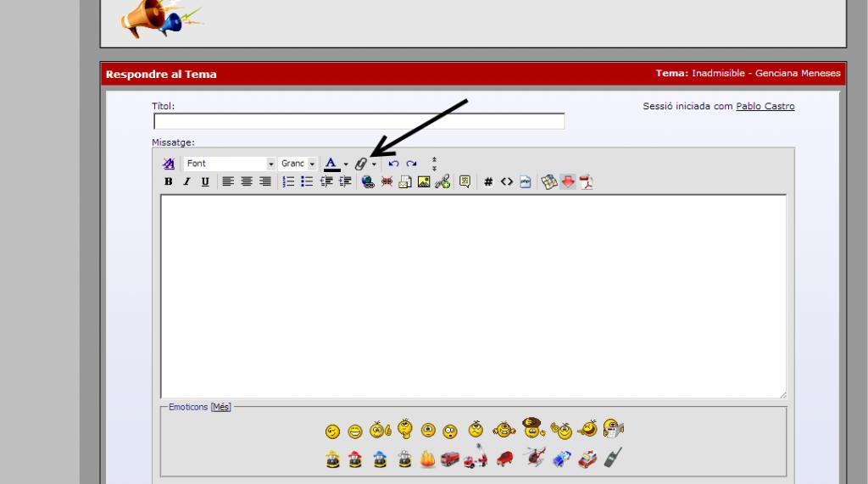This screenshot has width=868, height=484.
Task: Insert the red fire truck emoticon
Action: coord(450,459)
